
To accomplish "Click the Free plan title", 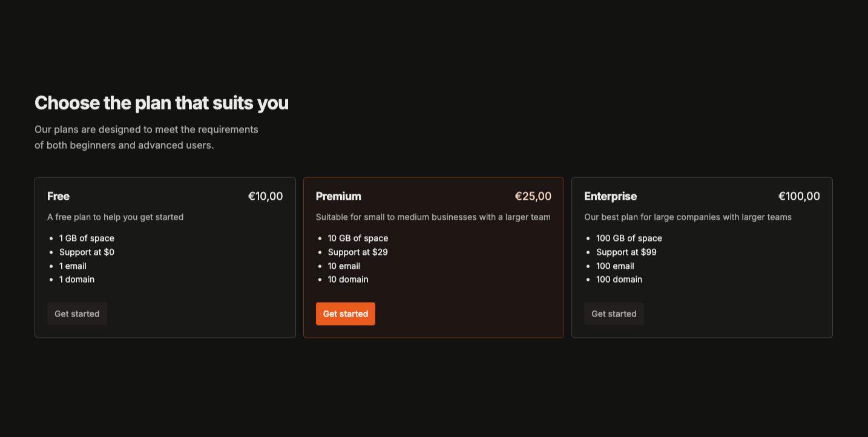I will pos(58,196).
